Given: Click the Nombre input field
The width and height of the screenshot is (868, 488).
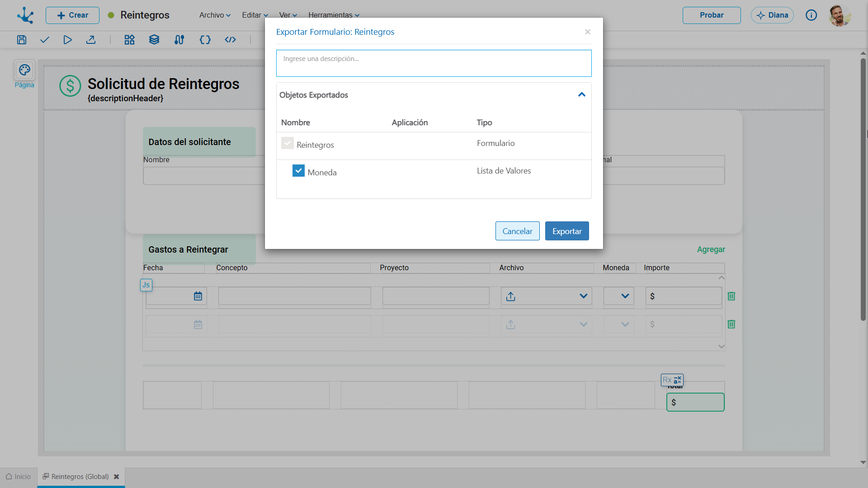Looking at the screenshot, I should pyautogui.click(x=204, y=176).
